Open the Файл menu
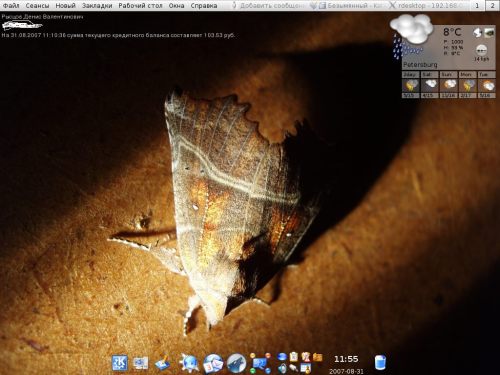This screenshot has width=500, height=375. (x=11, y=6)
